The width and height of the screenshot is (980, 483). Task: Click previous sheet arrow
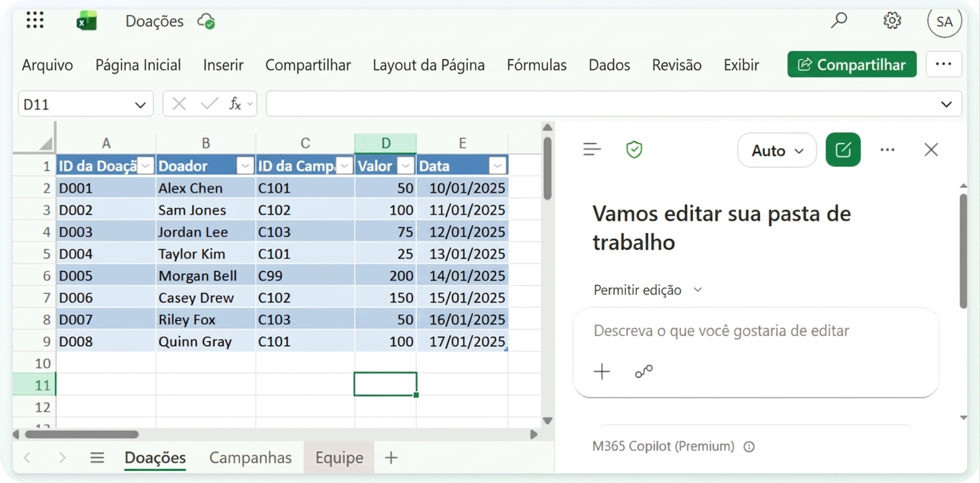coord(27,458)
